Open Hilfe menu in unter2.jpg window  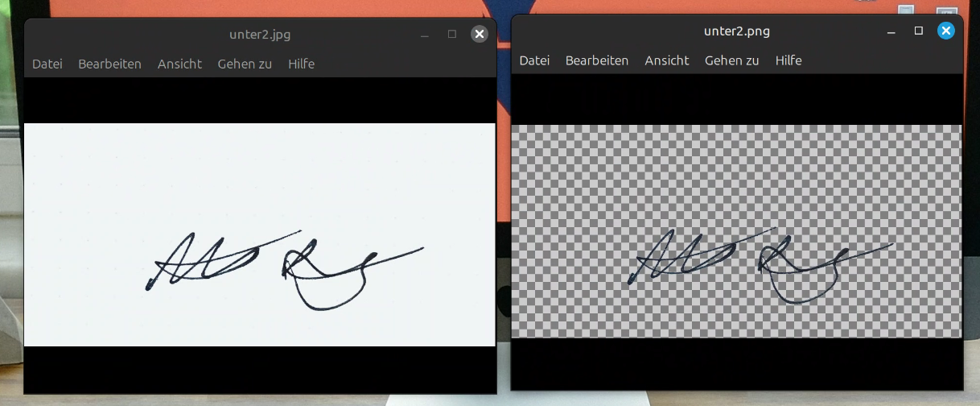(301, 64)
